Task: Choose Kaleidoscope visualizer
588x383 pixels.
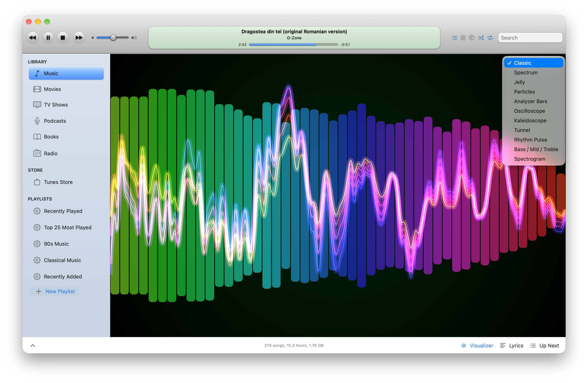Action: pyautogui.click(x=533, y=120)
